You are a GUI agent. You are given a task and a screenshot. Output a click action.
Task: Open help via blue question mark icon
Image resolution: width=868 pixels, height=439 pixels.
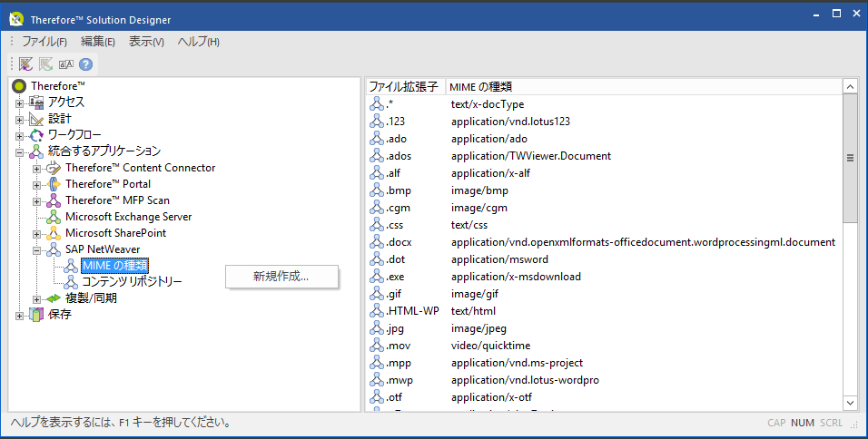point(86,64)
